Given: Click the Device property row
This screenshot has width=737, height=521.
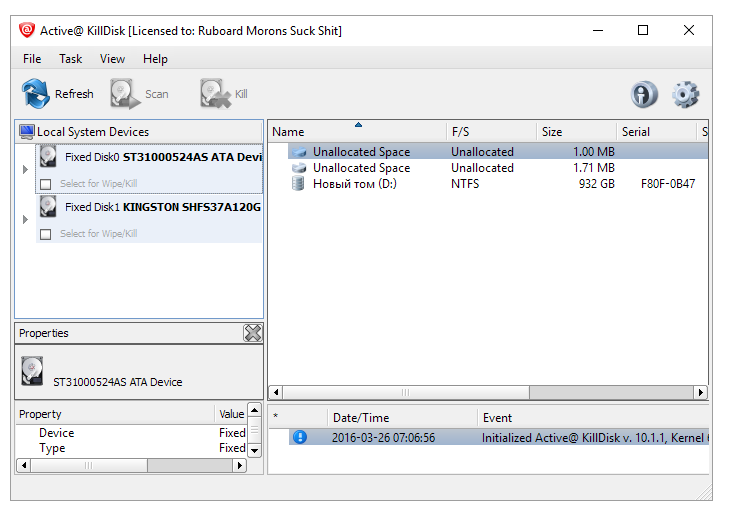Looking at the screenshot, I should tap(131, 433).
